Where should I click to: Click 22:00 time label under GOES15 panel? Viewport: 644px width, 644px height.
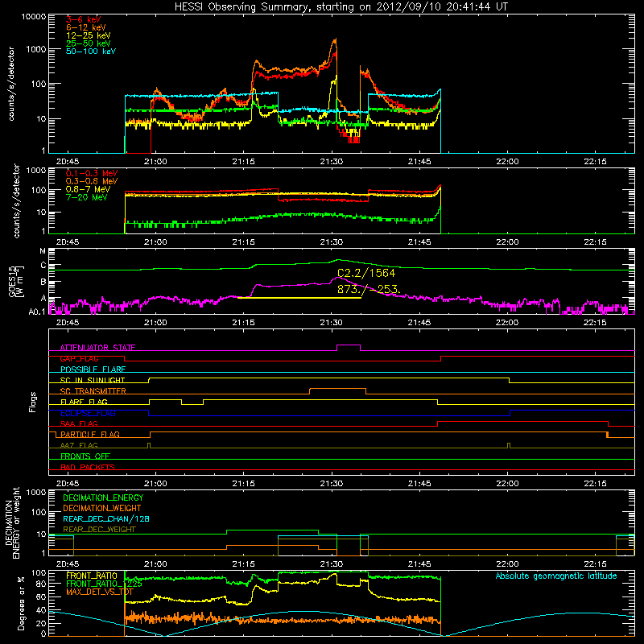[507, 323]
